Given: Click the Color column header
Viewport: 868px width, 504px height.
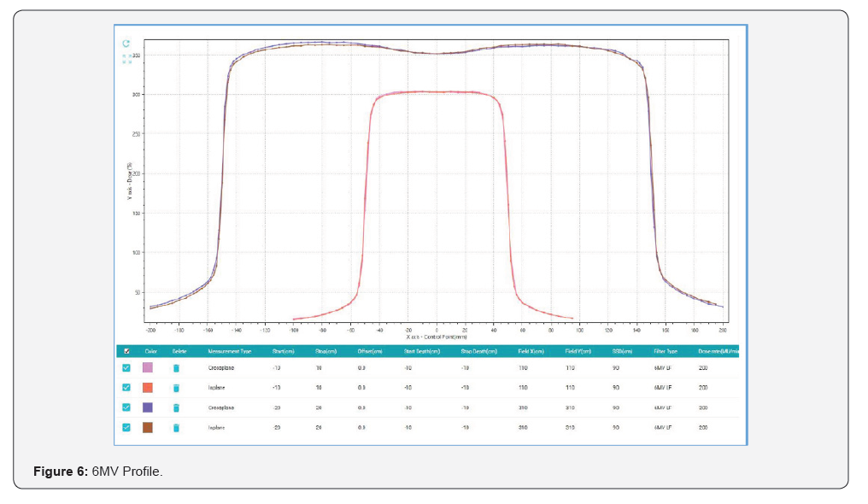Looking at the screenshot, I should (x=150, y=351).
